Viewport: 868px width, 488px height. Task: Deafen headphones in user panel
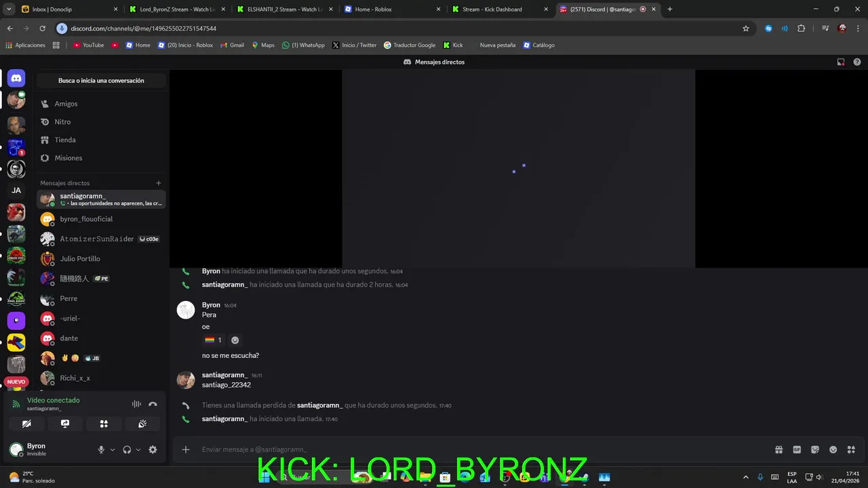point(127,449)
